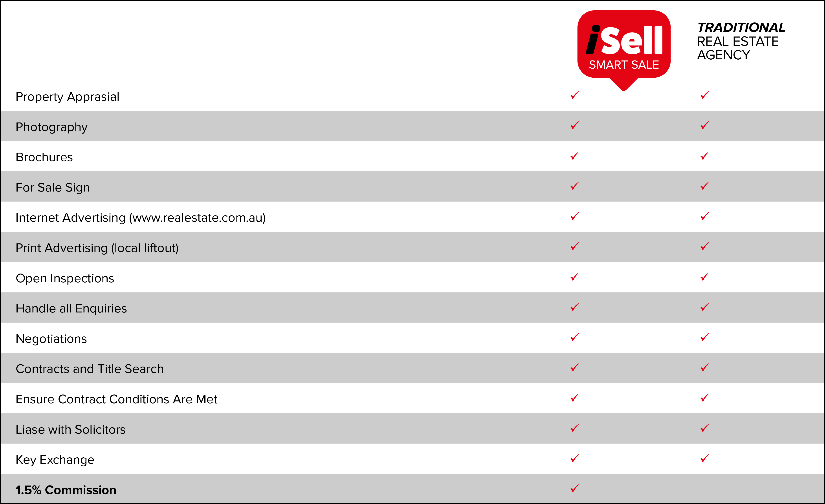The width and height of the screenshot is (825, 504).
Task: Click Traditional checkmark for Key Exchange
Action: (705, 458)
